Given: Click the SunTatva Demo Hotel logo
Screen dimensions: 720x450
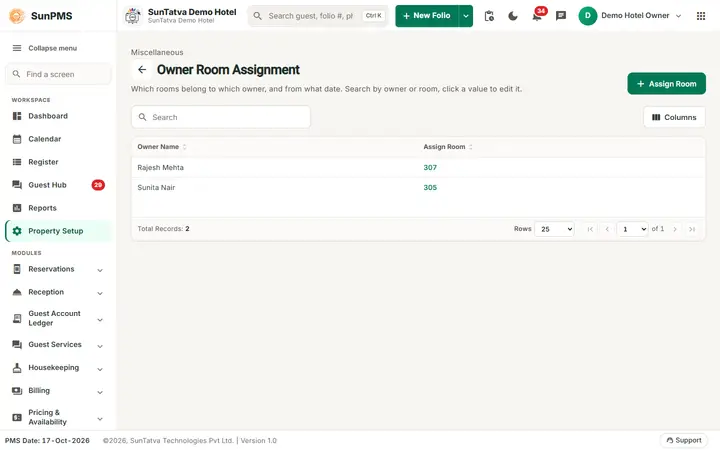Looking at the screenshot, I should click(133, 16).
